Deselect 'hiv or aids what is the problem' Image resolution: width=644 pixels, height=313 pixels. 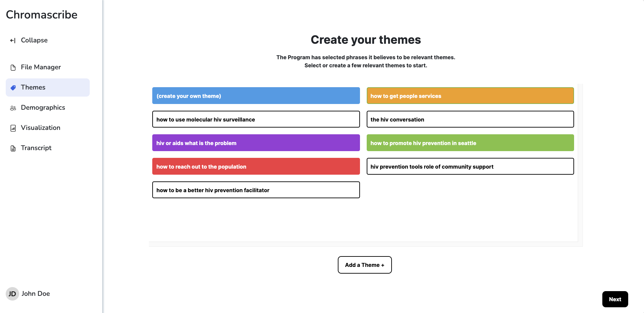coord(256,143)
